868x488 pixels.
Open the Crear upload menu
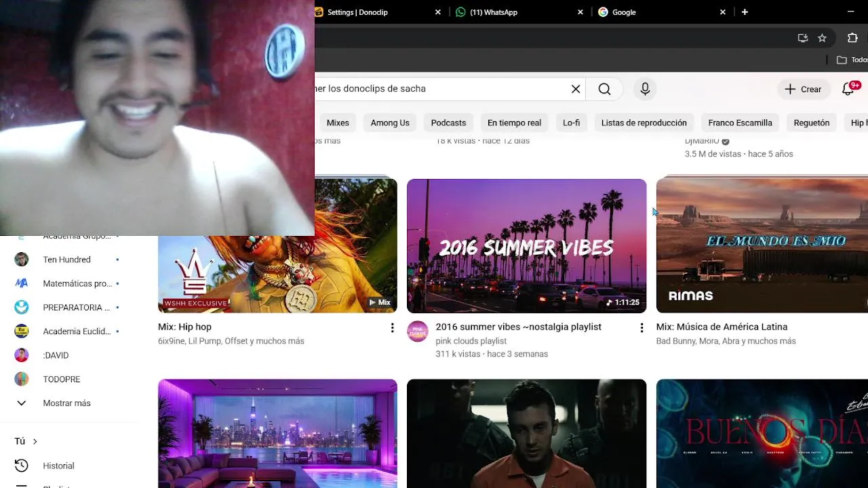tap(803, 89)
